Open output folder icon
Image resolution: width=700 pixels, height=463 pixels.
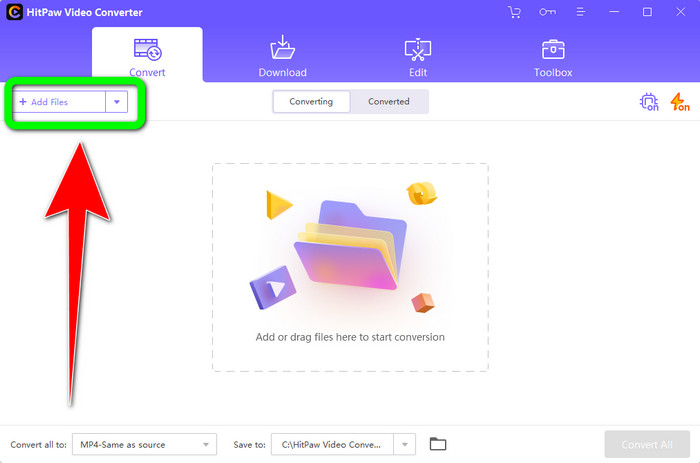click(438, 444)
